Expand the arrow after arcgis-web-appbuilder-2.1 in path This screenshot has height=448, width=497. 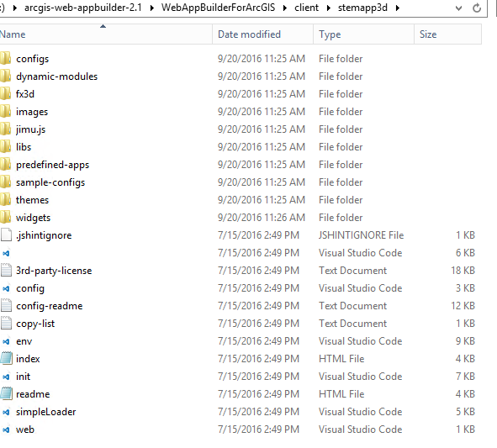[152, 8]
